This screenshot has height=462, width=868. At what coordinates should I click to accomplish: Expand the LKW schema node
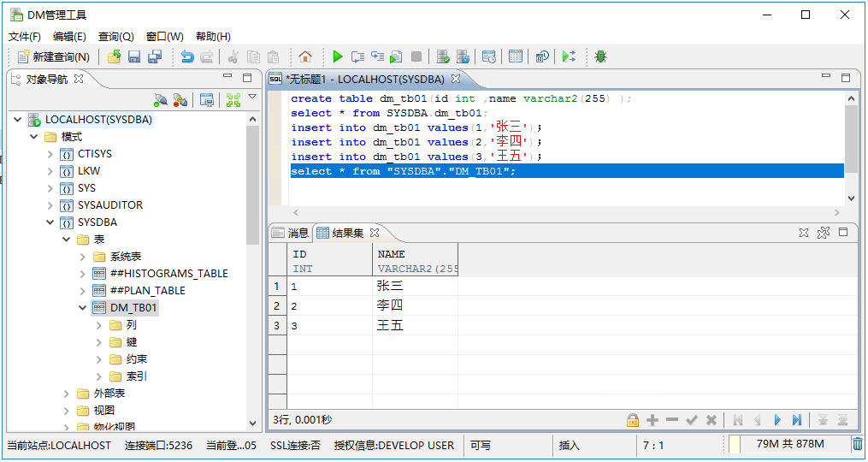50,171
